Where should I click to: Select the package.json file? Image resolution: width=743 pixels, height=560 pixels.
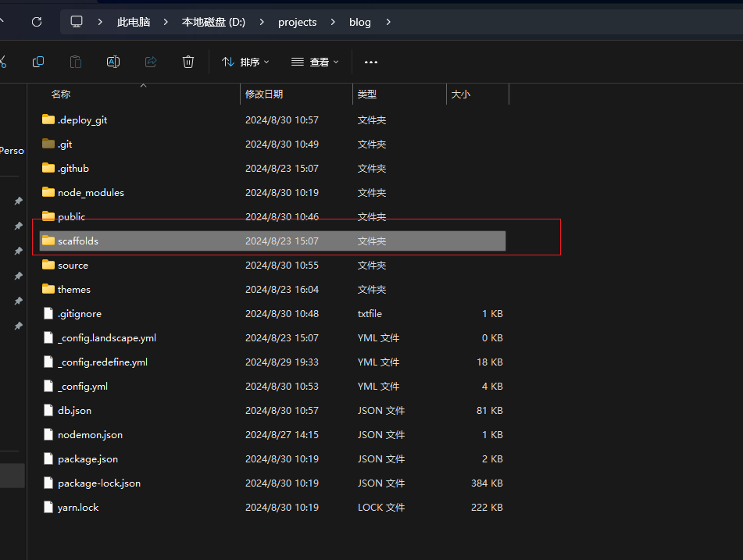pos(88,459)
